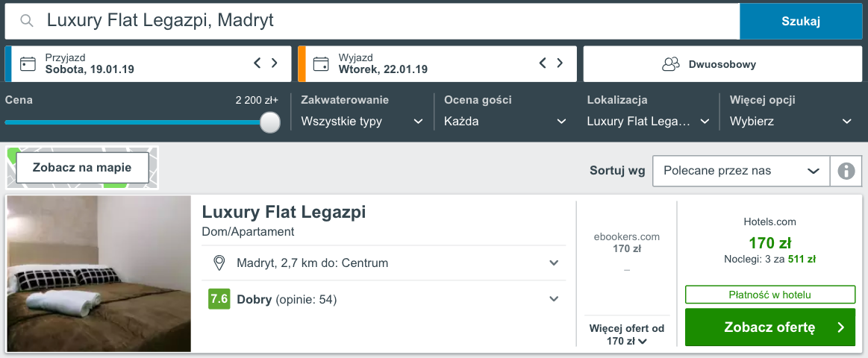The image size is (868, 358).
Task: Go to next check-in day
Action: 274,63
